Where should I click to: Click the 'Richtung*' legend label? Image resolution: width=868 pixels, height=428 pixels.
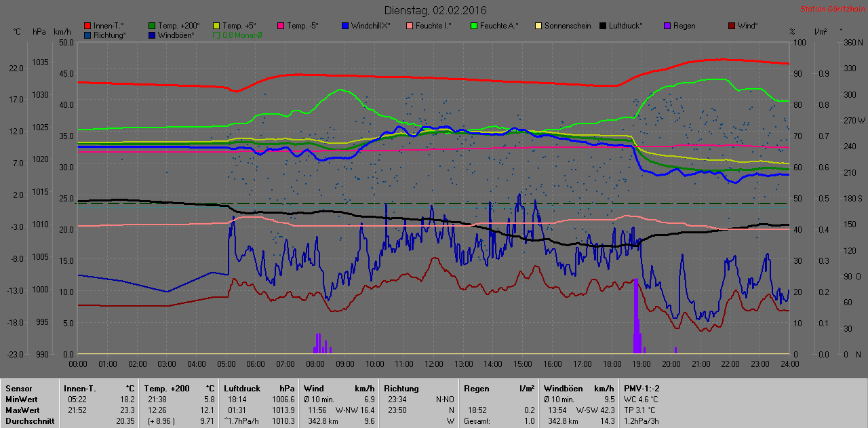click(110, 35)
